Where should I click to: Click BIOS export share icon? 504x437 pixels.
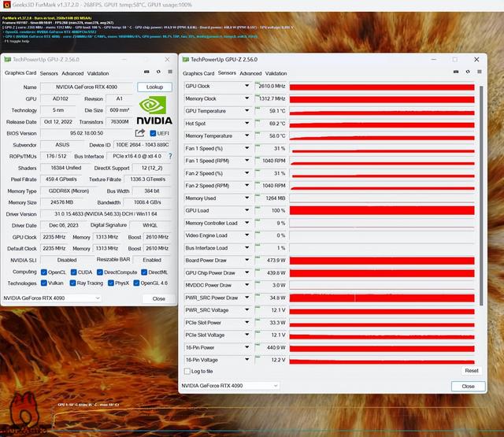pyautogui.click(x=140, y=133)
